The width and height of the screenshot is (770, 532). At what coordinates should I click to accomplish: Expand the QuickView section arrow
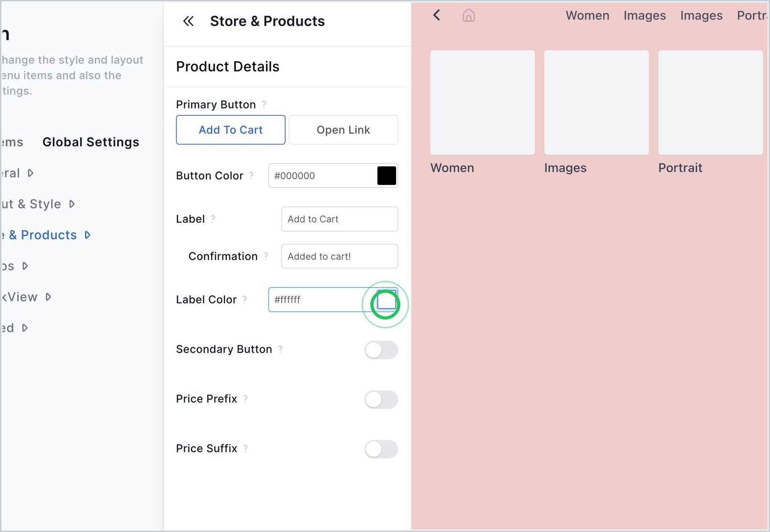(48, 297)
